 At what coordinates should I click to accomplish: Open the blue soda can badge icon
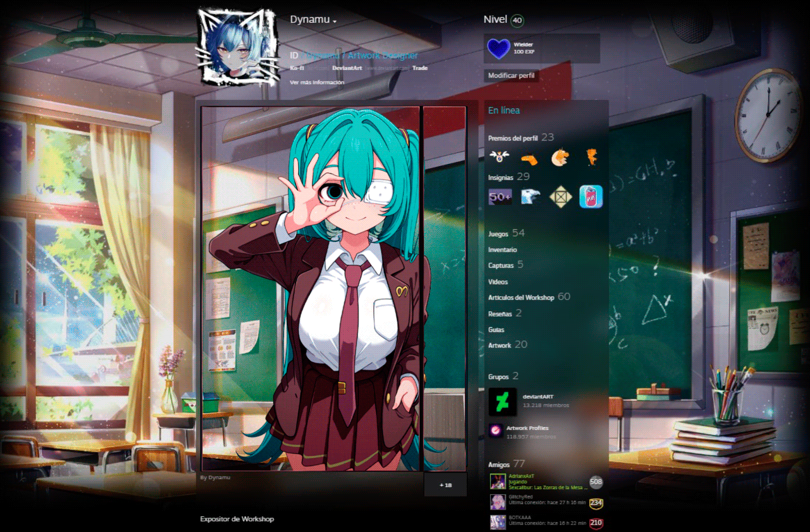(x=591, y=196)
